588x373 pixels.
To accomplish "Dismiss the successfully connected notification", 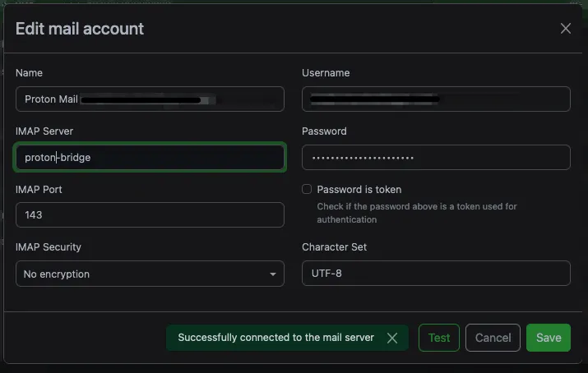I will (x=392, y=338).
